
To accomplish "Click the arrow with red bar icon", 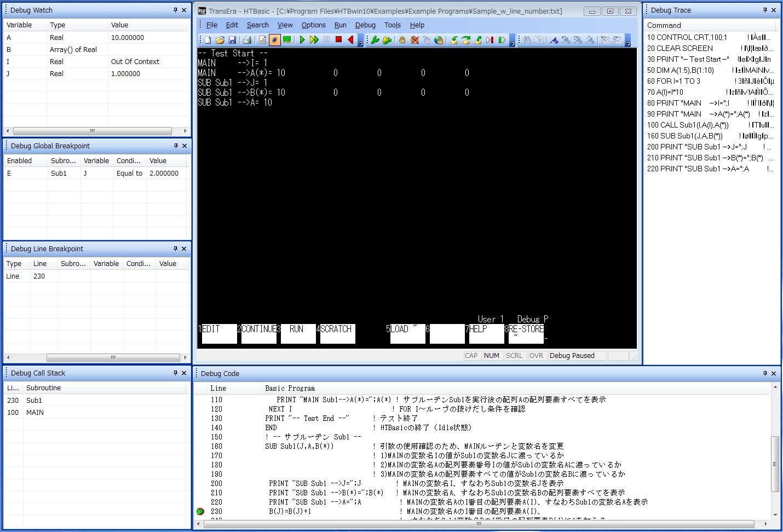I will [490, 39].
